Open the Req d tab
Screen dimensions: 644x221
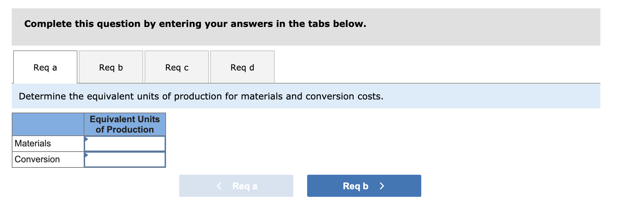tap(242, 67)
